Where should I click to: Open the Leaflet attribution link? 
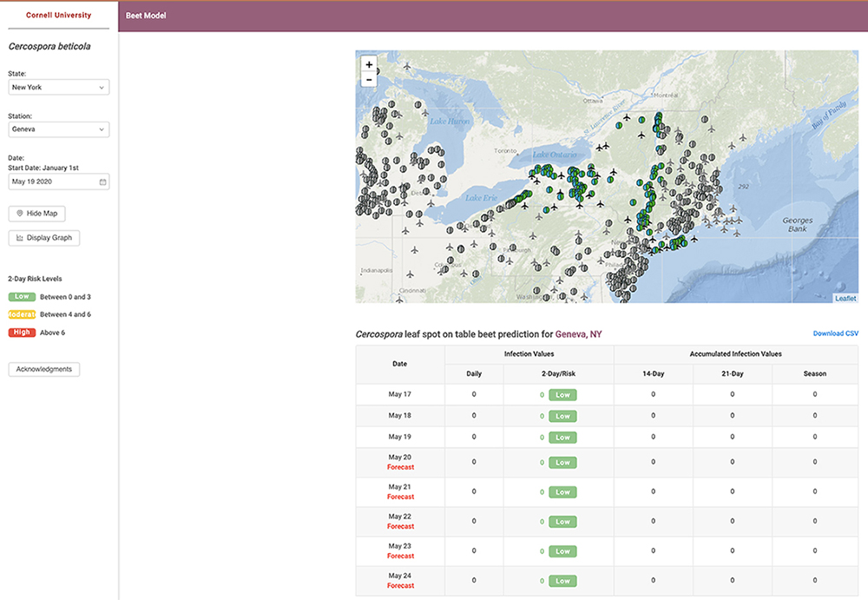(845, 299)
